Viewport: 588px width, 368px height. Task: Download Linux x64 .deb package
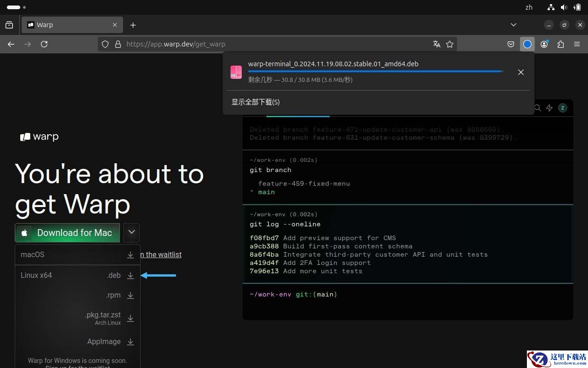tap(130, 276)
